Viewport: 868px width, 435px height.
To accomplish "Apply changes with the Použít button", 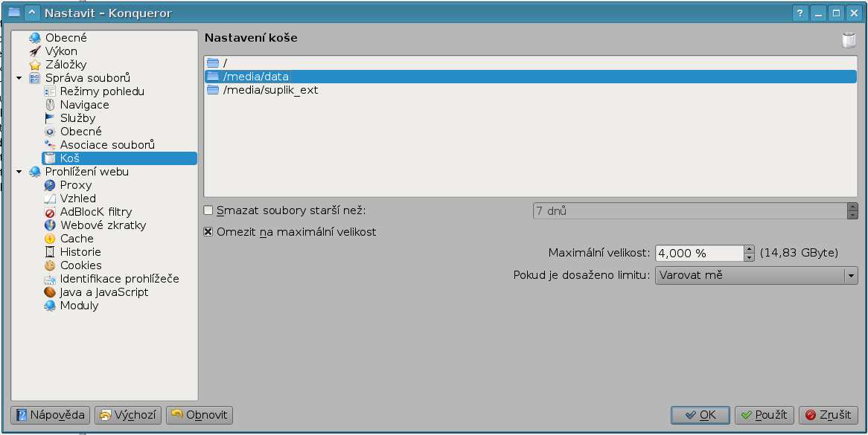I will (765, 415).
